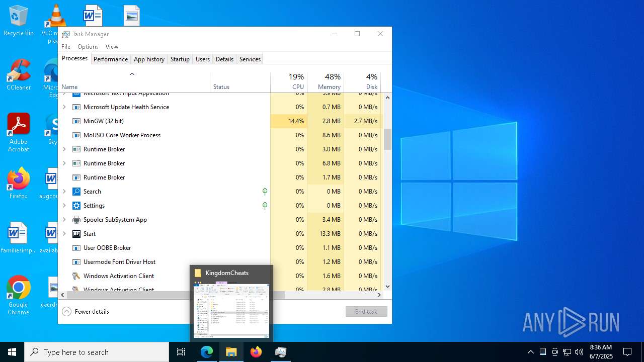Viewport: 644px width, 362px height.
Task: Expand the Search process group
Action: click(64, 192)
